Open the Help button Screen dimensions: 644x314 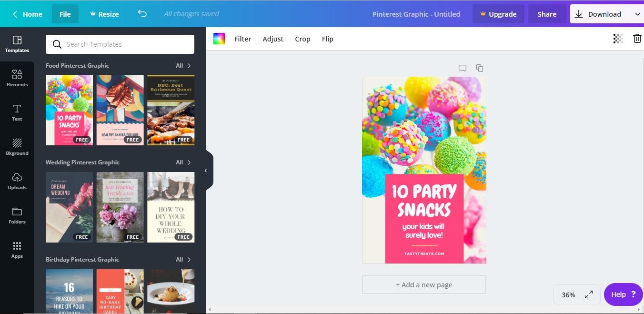pos(624,294)
